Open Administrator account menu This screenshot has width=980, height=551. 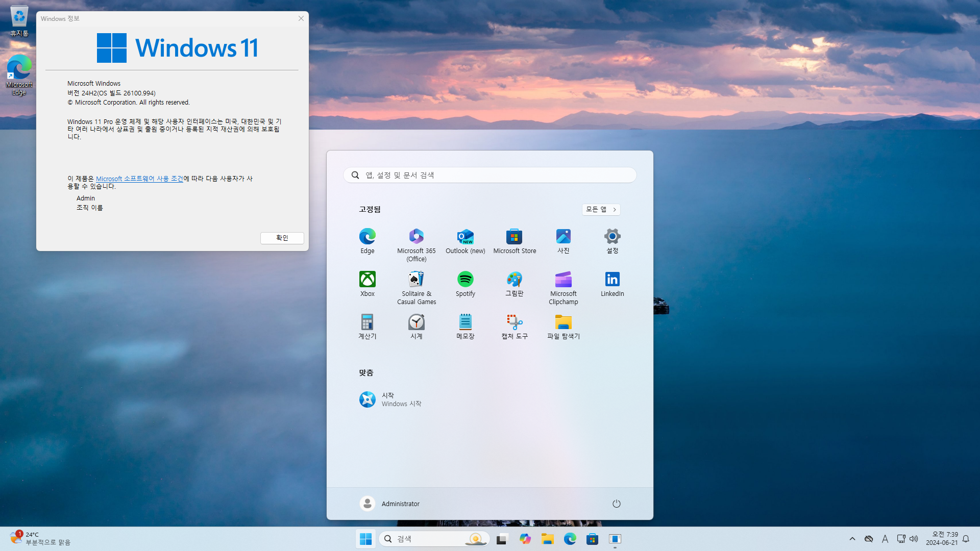pos(389,504)
